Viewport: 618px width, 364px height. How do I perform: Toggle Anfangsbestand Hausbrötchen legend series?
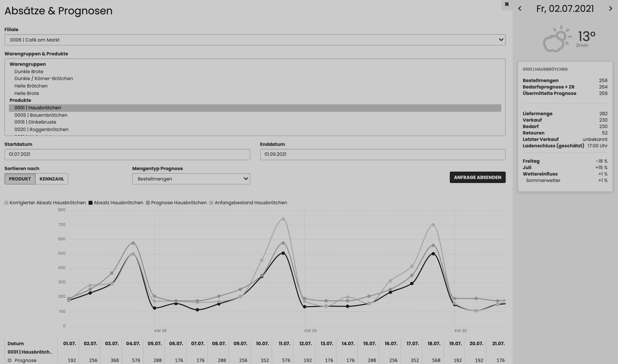point(248,203)
